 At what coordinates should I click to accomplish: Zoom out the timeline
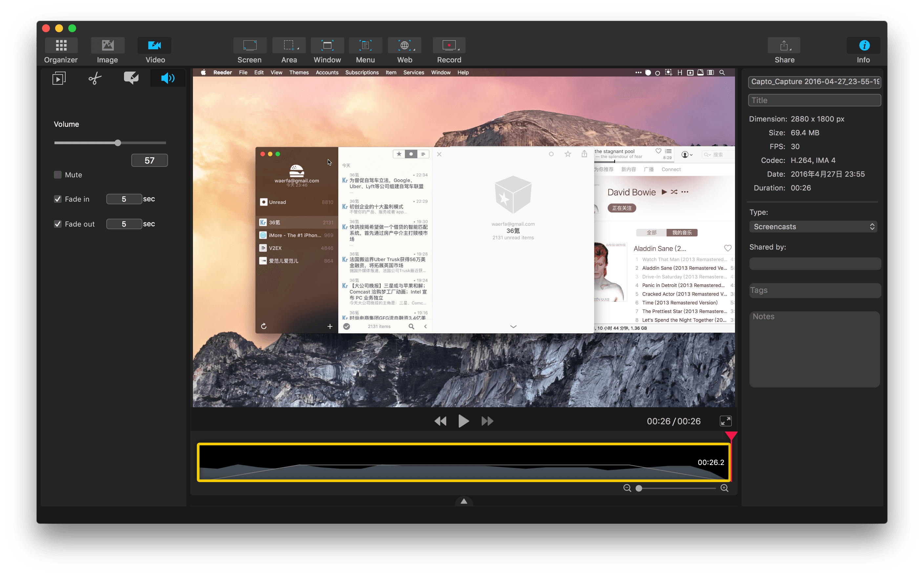(627, 488)
